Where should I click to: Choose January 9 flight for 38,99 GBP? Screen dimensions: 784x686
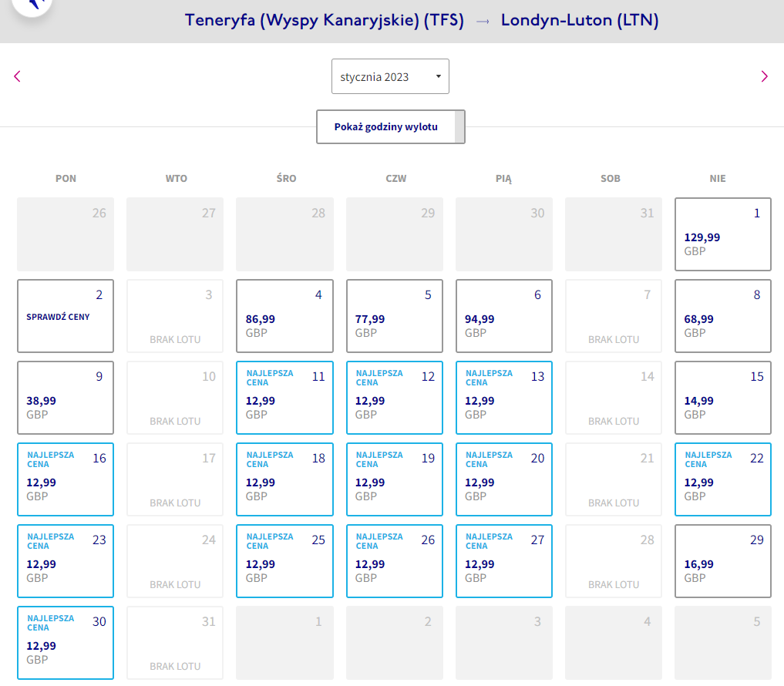click(x=66, y=398)
